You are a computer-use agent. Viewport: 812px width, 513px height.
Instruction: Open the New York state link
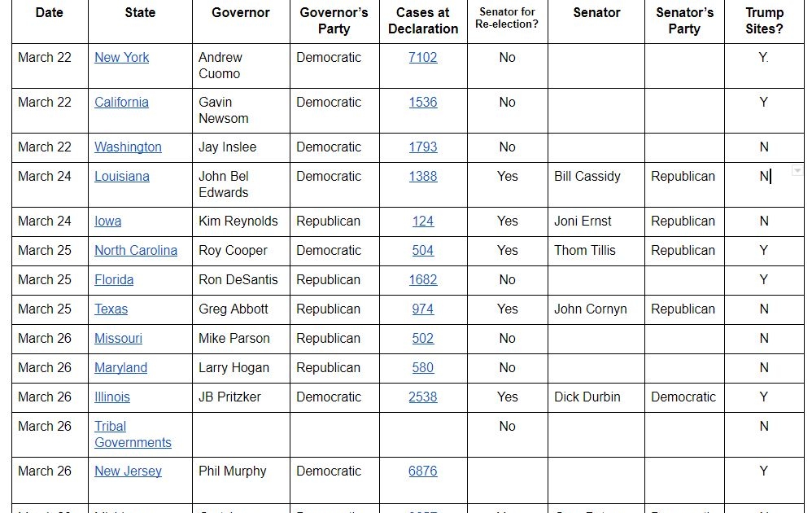point(121,58)
